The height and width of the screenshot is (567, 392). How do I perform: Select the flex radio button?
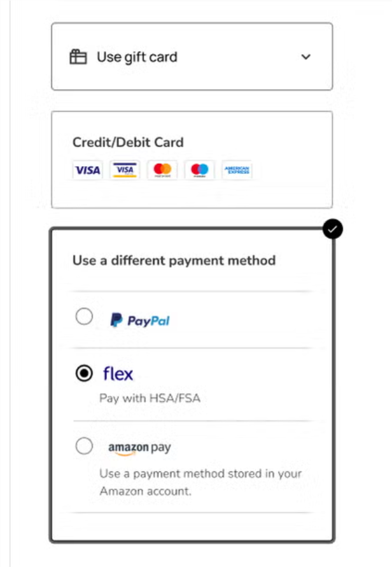coord(84,374)
